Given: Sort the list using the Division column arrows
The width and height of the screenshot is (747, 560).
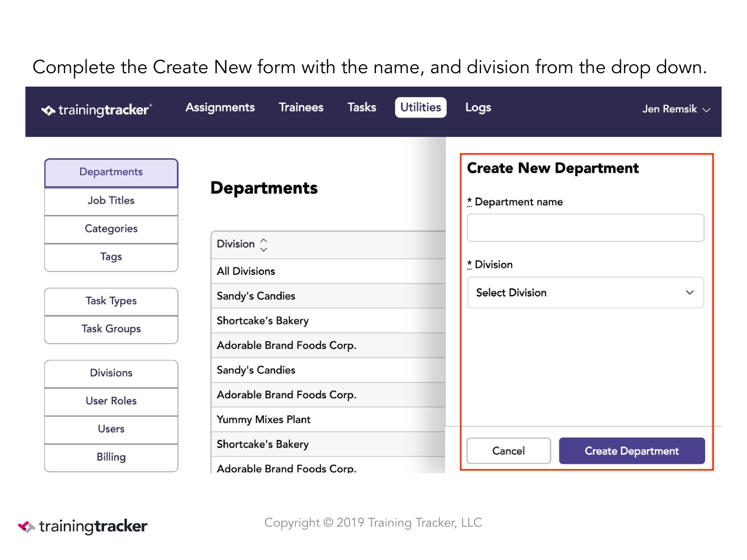Looking at the screenshot, I should (x=264, y=244).
